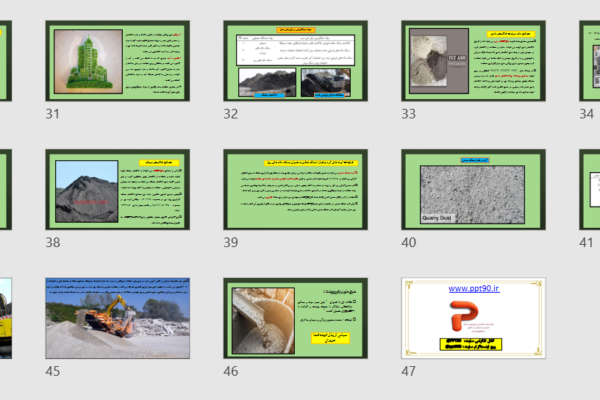This screenshot has width=600, height=400.
Task: Select partially visible slide 34
Action: coord(590,61)
